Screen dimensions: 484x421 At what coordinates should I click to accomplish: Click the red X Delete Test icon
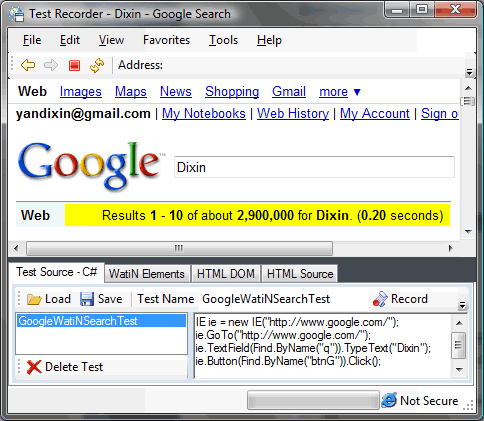pyautogui.click(x=34, y=367)
